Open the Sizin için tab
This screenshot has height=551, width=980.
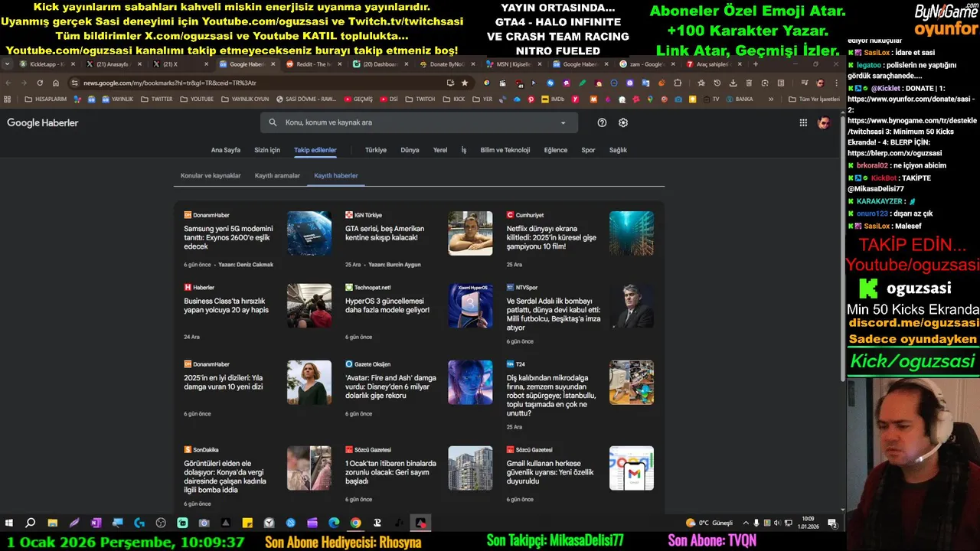(x=267, y=150)
